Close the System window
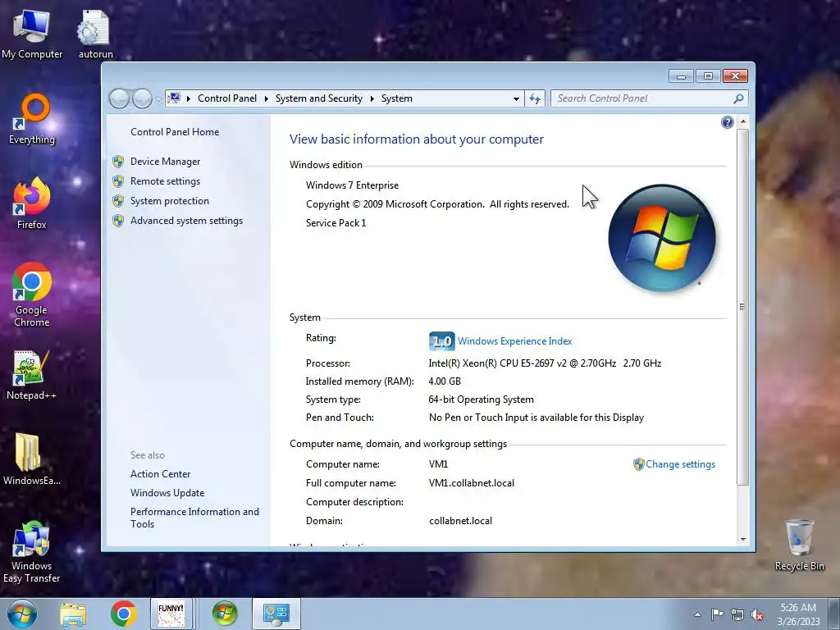Viewport: 840px width, 630px height. pos(735,76)
